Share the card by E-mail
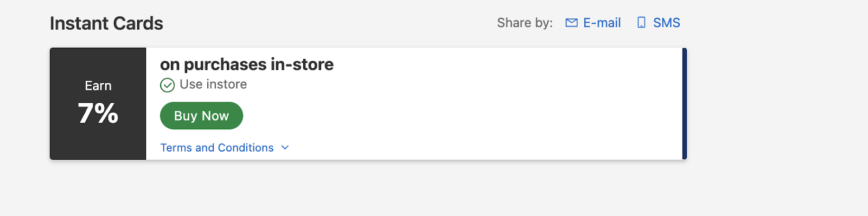The width and height of the screenshot is (868, 216). click(602, 23)
